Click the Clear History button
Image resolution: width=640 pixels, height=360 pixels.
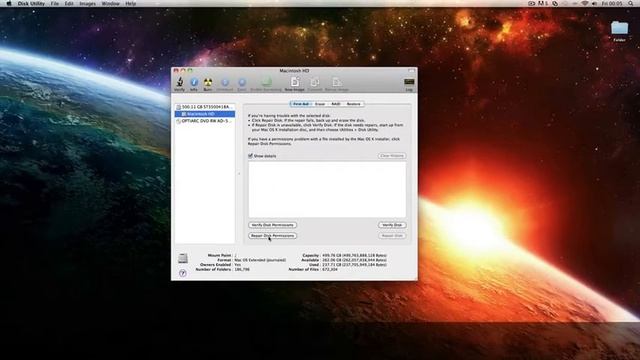click(x=391, y=156)
